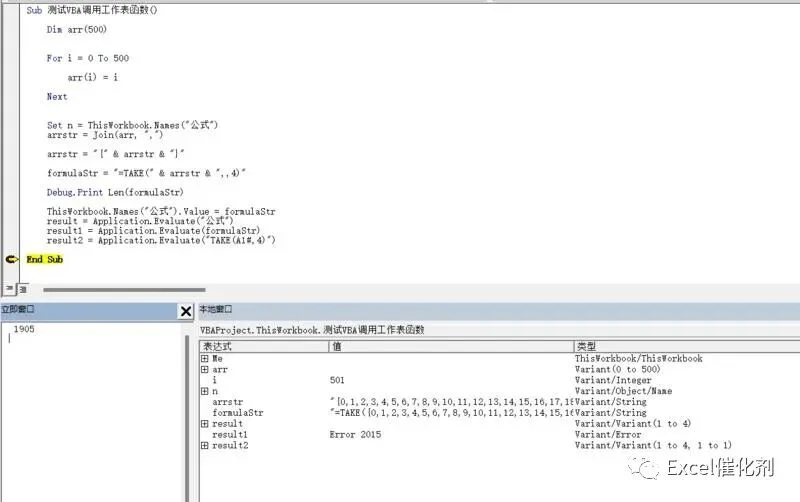Screen dimensions: 800x502
Task: Expand the result variant node
Action: coord(205,424)
